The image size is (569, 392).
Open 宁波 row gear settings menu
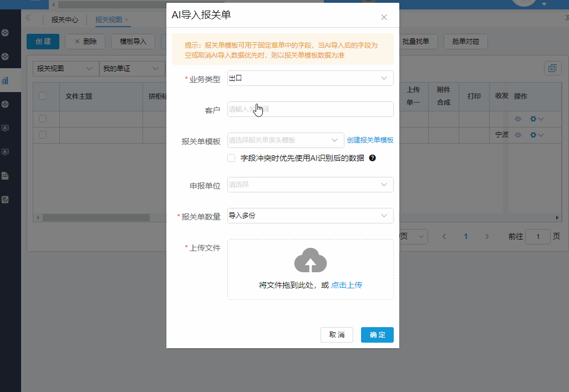pyautogui.click(x=537, y=135)
